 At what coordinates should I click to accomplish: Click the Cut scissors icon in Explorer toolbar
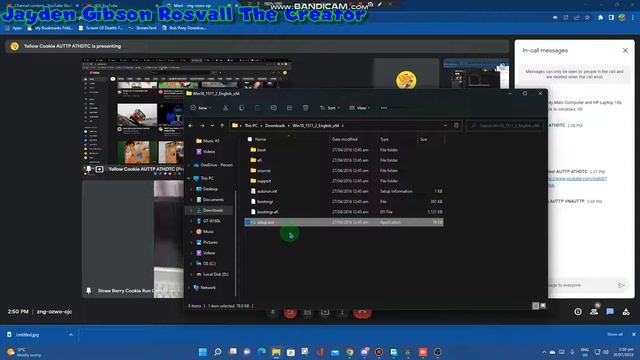[225, 108]
